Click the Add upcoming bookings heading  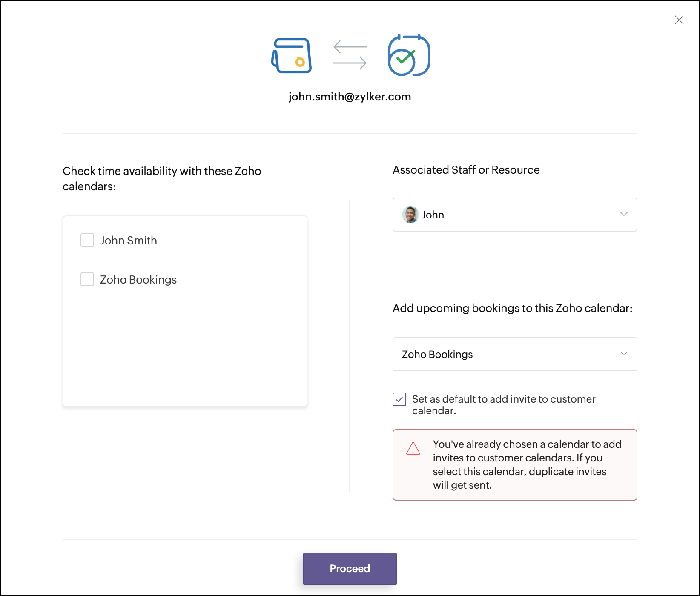point(513,308)
